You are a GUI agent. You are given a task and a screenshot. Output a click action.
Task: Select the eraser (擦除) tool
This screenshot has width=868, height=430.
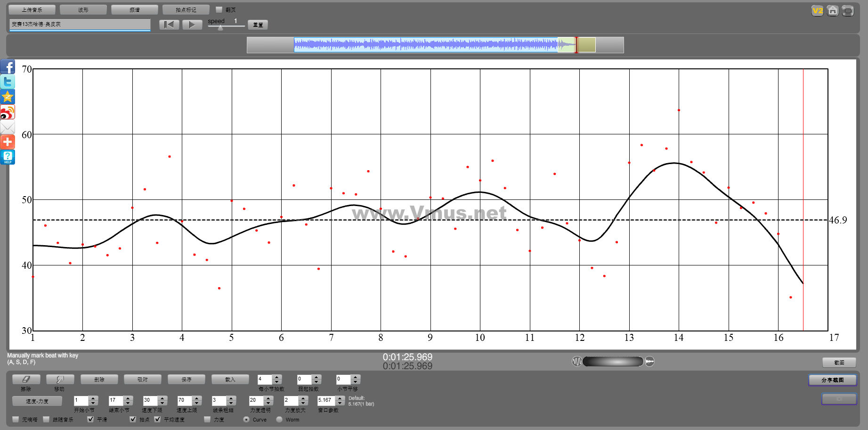26,380
